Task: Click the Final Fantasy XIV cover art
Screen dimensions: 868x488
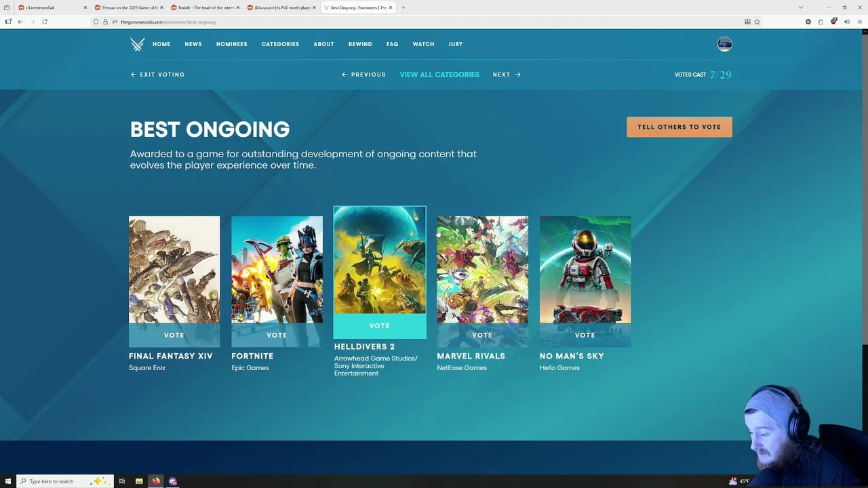Action: pos(174,270)
